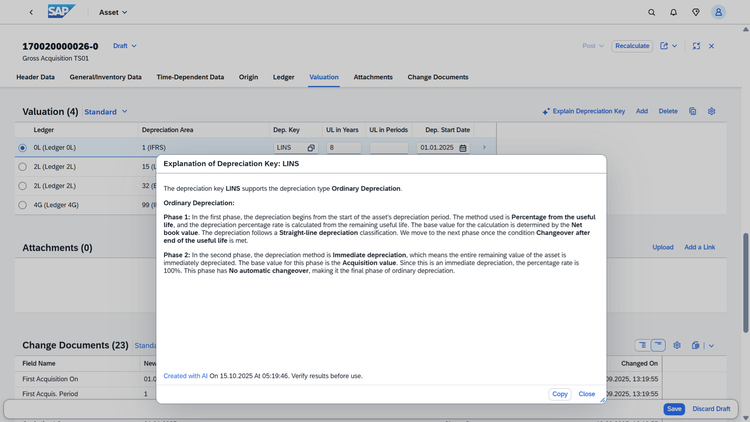Image resolution: width=750 pixels, height=422 pixels.
Task: Switch to General/Inventory Data tab
Action: click(x=105, y=77)
